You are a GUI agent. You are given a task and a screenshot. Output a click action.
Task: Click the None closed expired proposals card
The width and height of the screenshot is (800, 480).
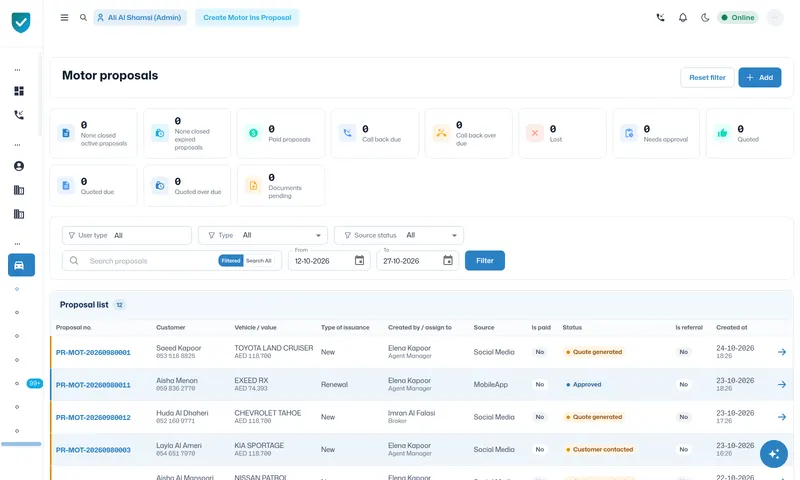pyautogui.click(x=187, y=133)
